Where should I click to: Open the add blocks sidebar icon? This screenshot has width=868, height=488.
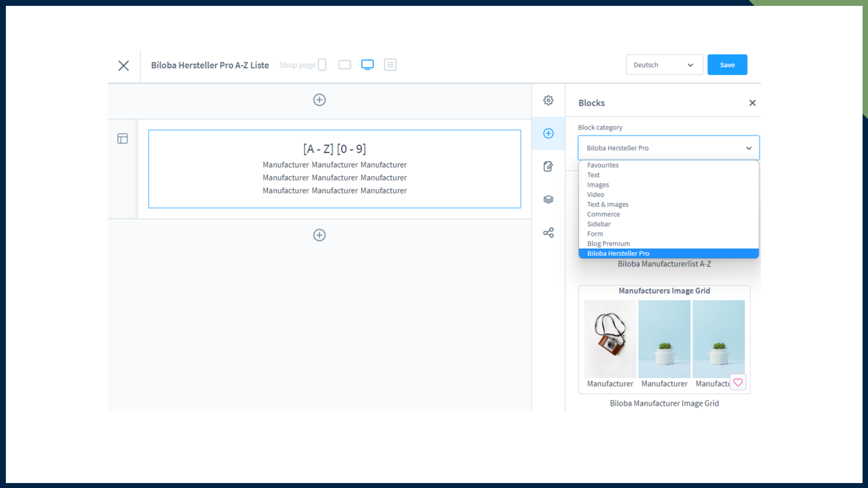[x=548, y=133]
